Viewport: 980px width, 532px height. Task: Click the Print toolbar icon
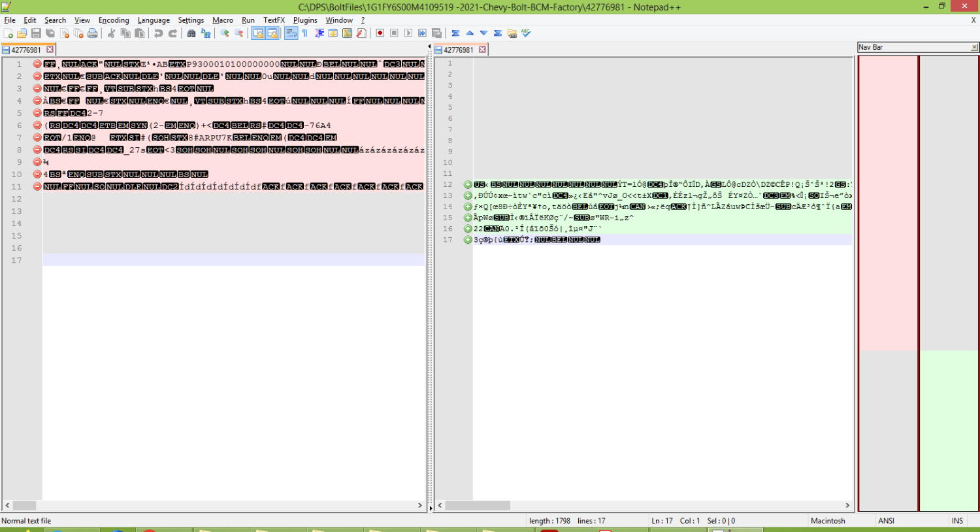tap(93, 33)
